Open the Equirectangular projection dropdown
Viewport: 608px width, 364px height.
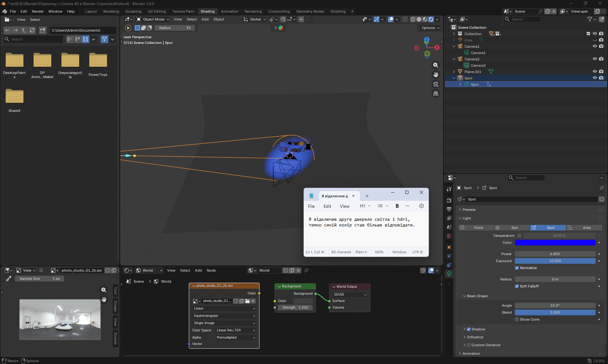click(x=224, y=316)
